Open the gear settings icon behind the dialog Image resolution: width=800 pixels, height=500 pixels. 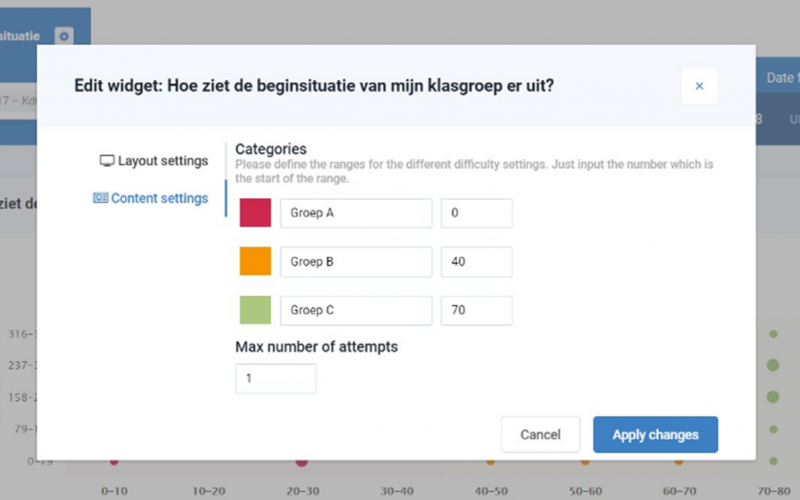(65, 36)
